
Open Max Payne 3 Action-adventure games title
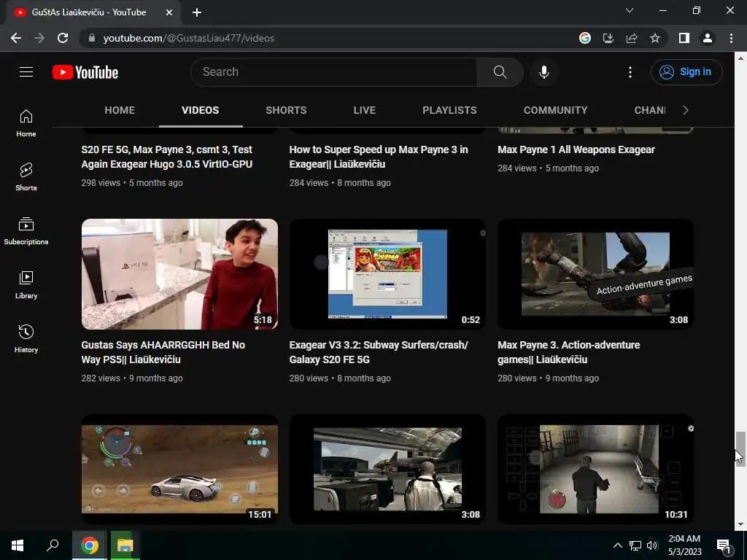[569, 352]
